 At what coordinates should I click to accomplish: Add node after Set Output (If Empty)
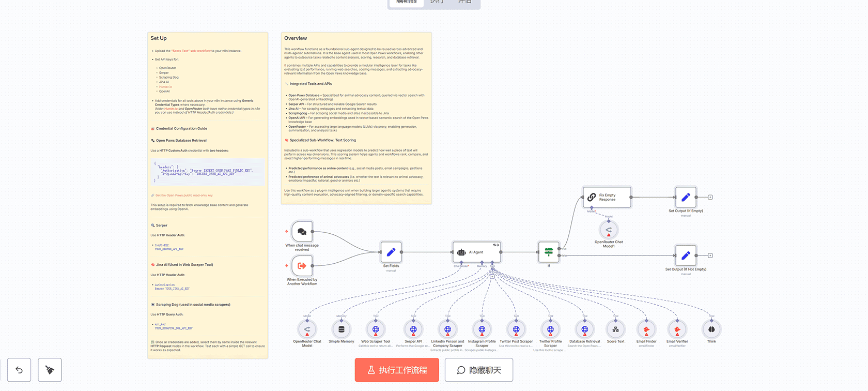710,197
